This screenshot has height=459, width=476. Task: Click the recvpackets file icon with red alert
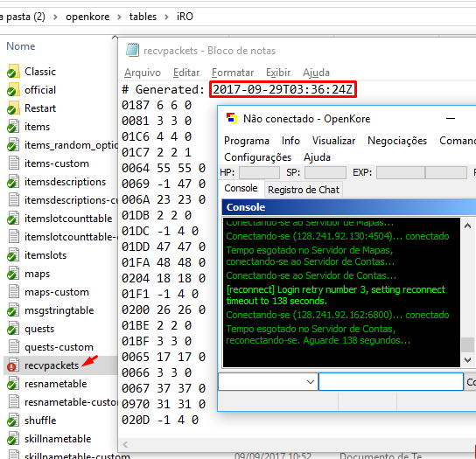point(13,365)
